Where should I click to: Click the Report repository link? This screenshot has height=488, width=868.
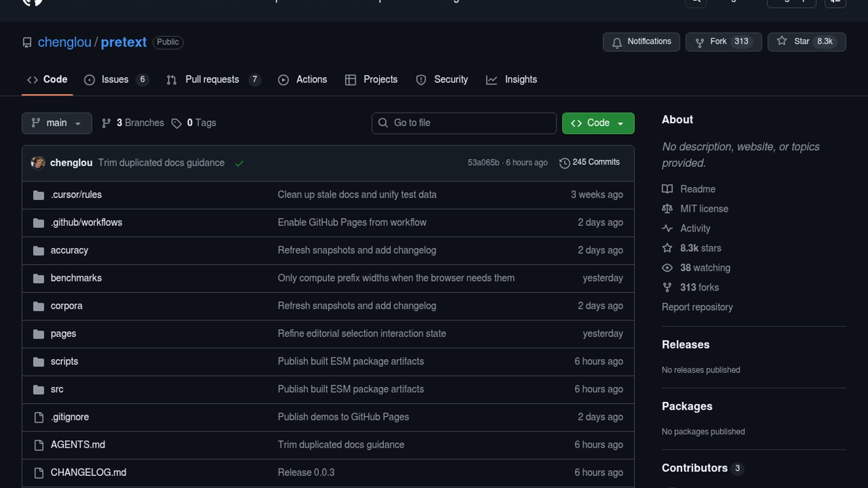697,307
